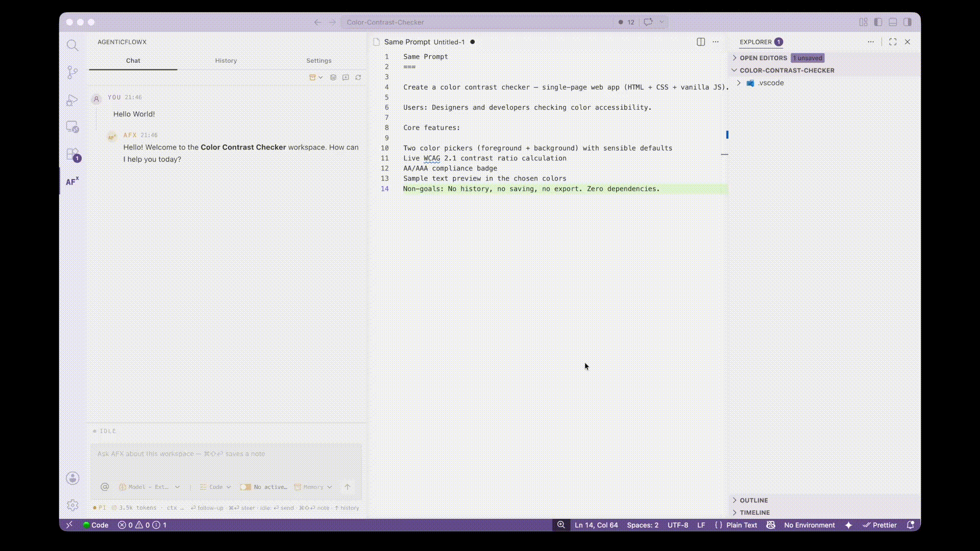The height and width of the screenshot is (551, 980).
Task: Open the Model selector dropdown
Action: click(x=150, y=487)
